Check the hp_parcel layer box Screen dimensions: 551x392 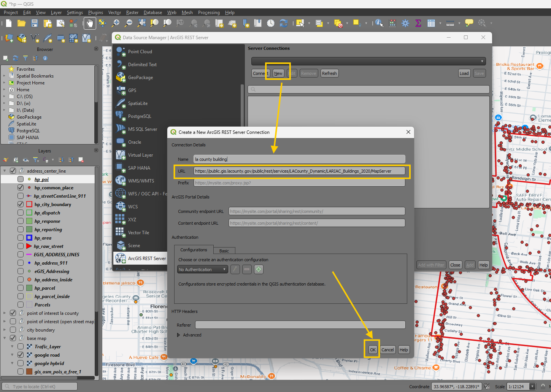pyautogui.click(x=21, y=288)
